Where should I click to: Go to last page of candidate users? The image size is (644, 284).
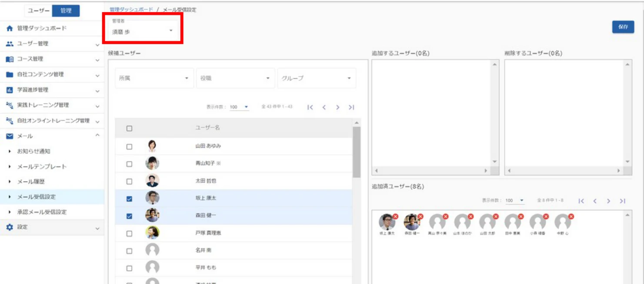pyautogui.click(x=351, y=108)
